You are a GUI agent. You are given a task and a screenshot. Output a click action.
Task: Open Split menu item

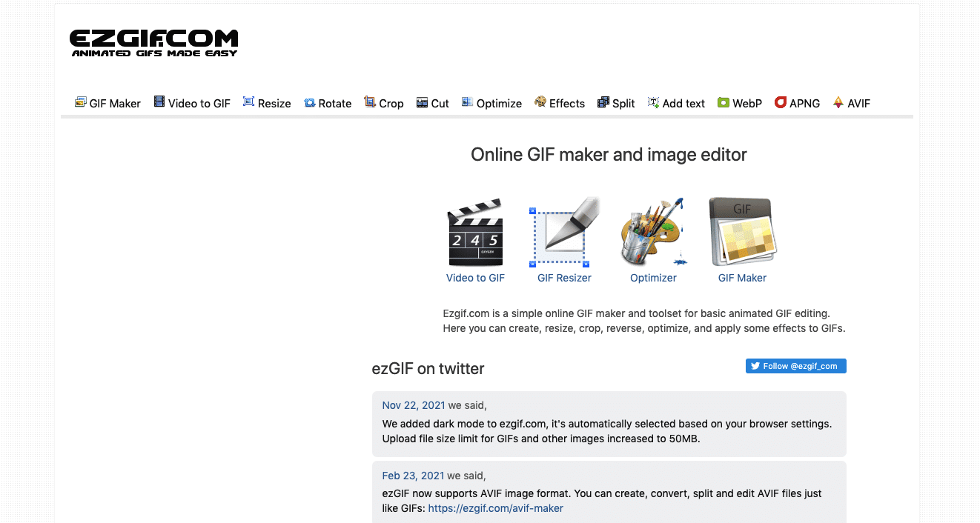[616, 103]
